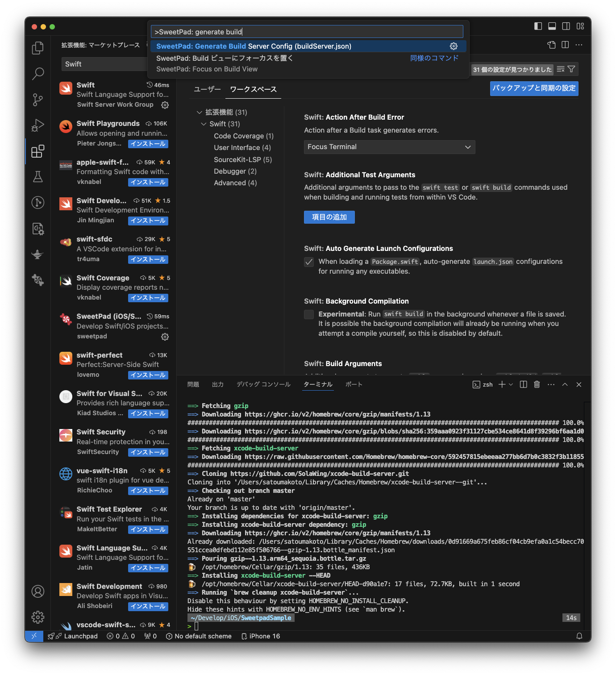The height and width of the screenshot is (675, 616).
Task: Click errors and warnings count in status bar
Action: 121,636
